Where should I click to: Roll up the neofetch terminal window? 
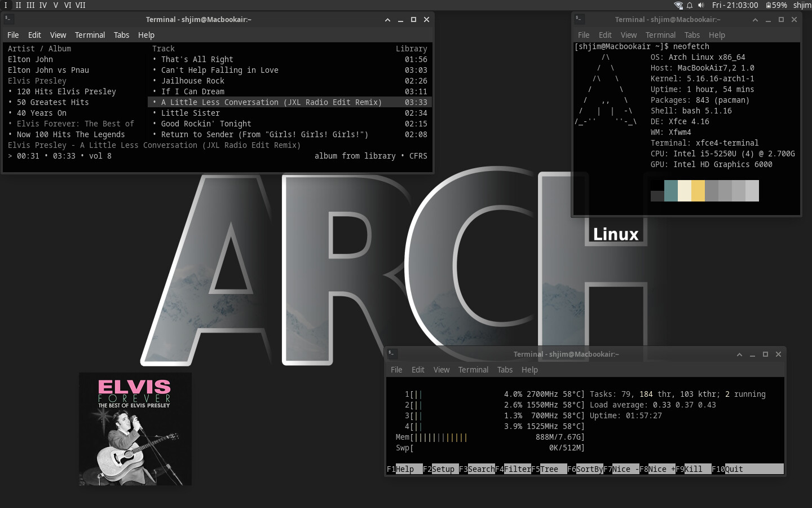pos(755,20)
